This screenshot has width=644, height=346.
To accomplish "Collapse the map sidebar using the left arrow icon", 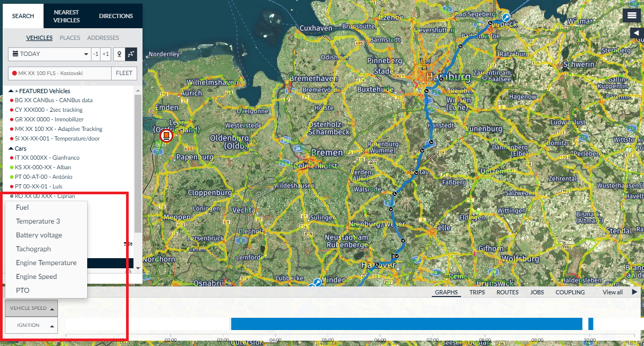I will (636, 33).
